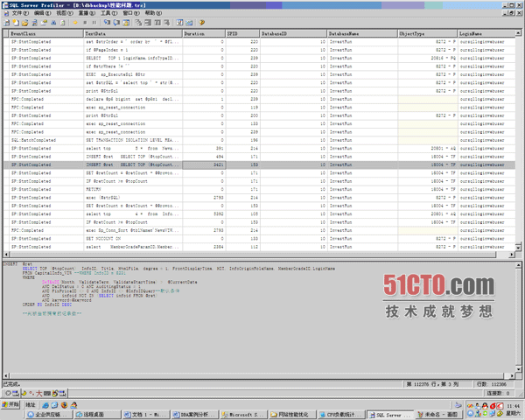
Task: Open the 帮助 (Help) menu
Action: tap(152, 14)
